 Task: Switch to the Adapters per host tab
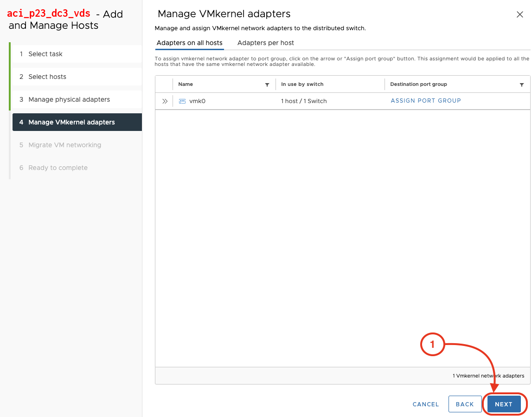click(x=266, y=43)
